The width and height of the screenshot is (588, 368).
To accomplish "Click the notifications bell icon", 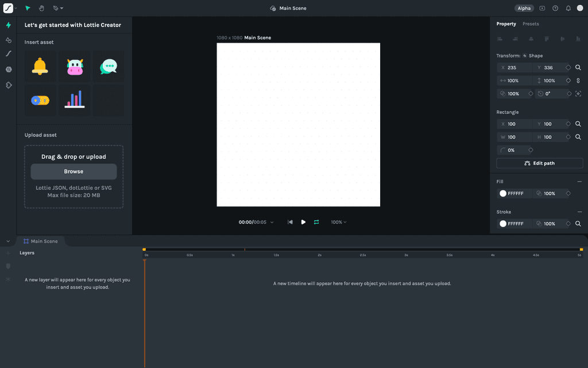I will click(x=568, y=8).
